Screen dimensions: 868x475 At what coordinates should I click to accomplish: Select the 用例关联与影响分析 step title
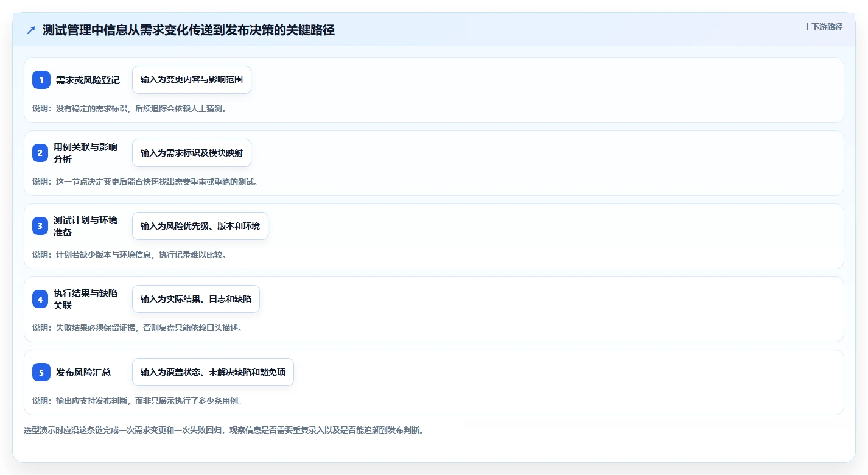85,153
